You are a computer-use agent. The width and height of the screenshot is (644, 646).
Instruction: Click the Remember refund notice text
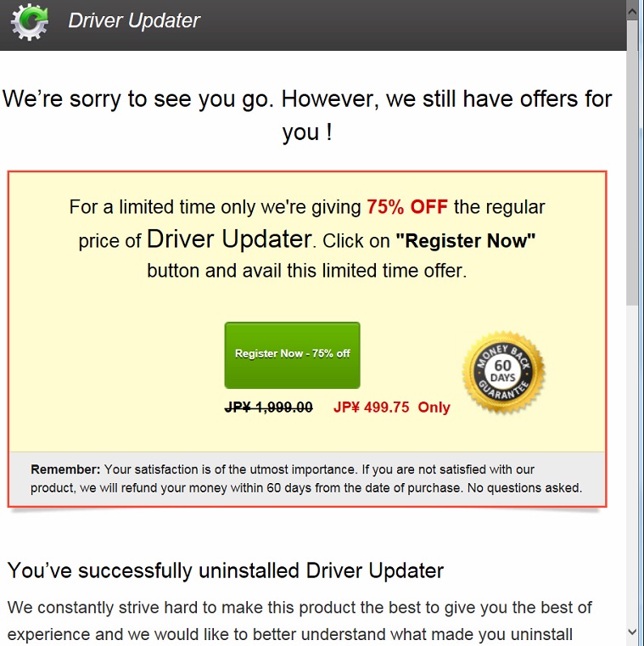click(306, 479)
